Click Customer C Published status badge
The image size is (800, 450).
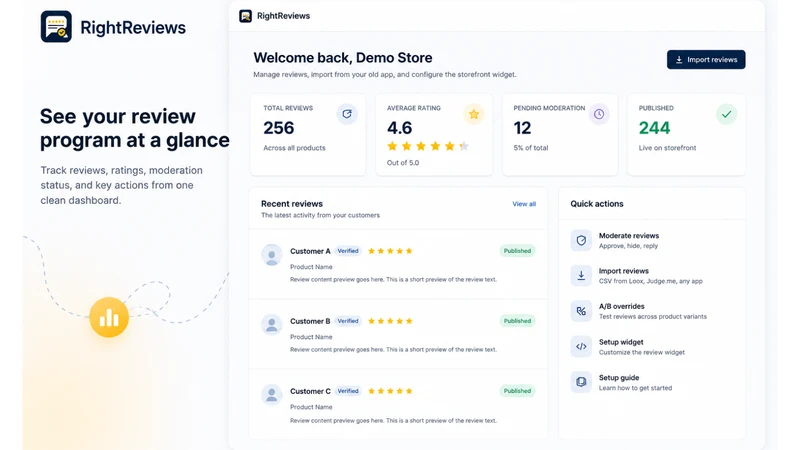coord(517,391)
